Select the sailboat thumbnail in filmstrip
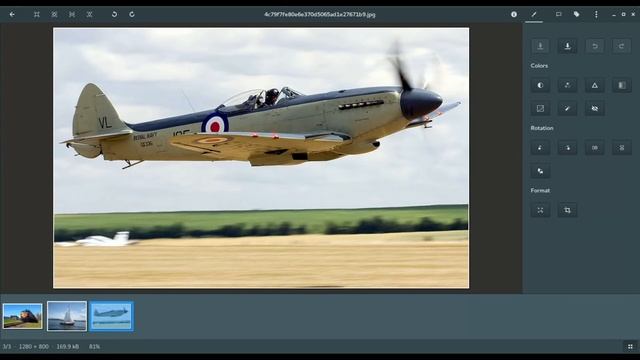 [67, 316]
